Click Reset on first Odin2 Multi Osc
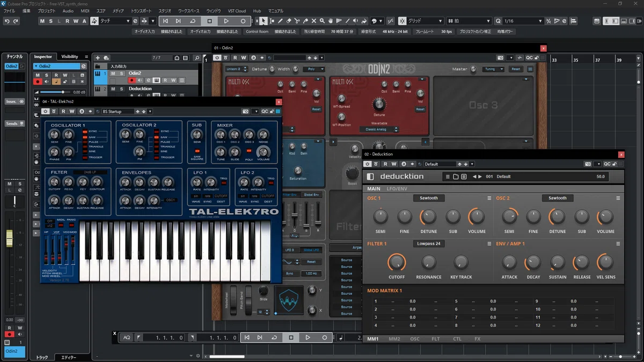The width and height of the screenshot is (644, 362). click(316, 109)
